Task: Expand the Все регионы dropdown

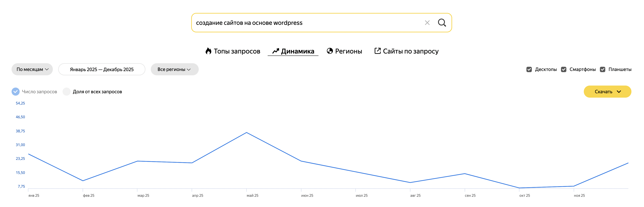Action: (174, 69)
